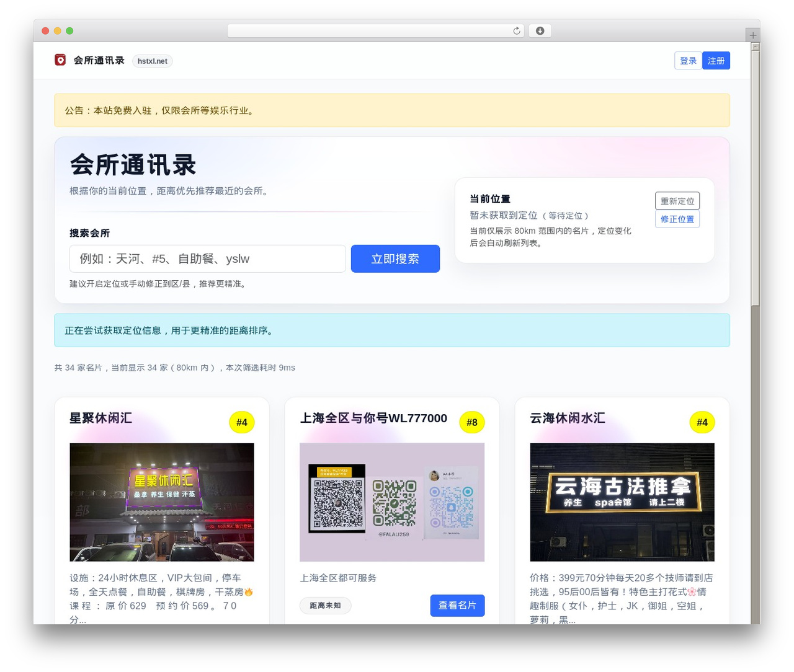The width and height of the screenshot is (794, 672).
Task: Click the red site logo icon
Action: coord(60,60)
